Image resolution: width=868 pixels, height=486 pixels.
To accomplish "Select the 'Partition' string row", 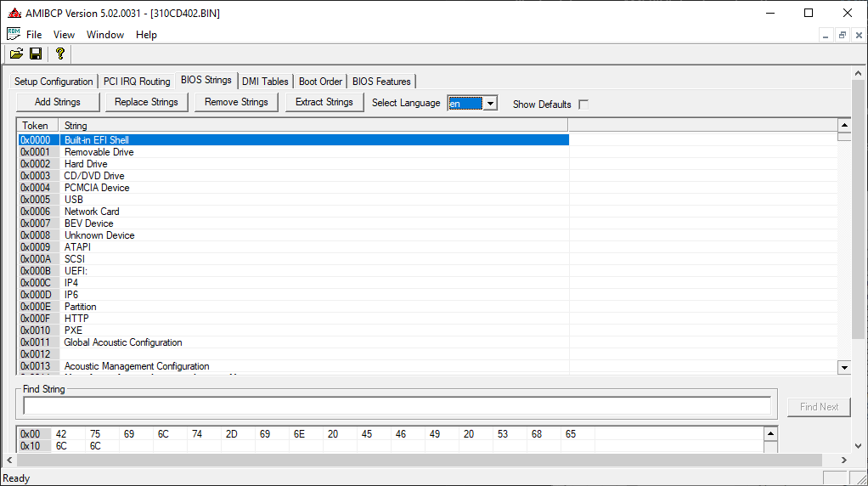I will (x=293, y=307).
